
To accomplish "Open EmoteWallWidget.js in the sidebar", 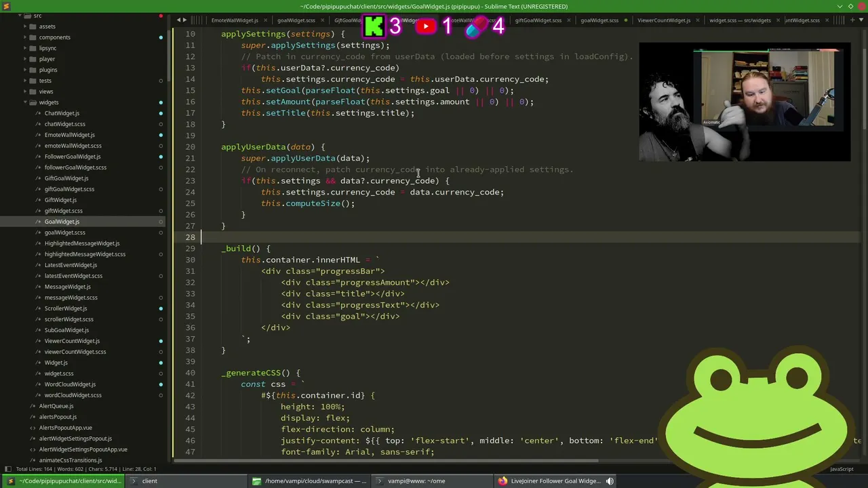I will coord(70,135).
